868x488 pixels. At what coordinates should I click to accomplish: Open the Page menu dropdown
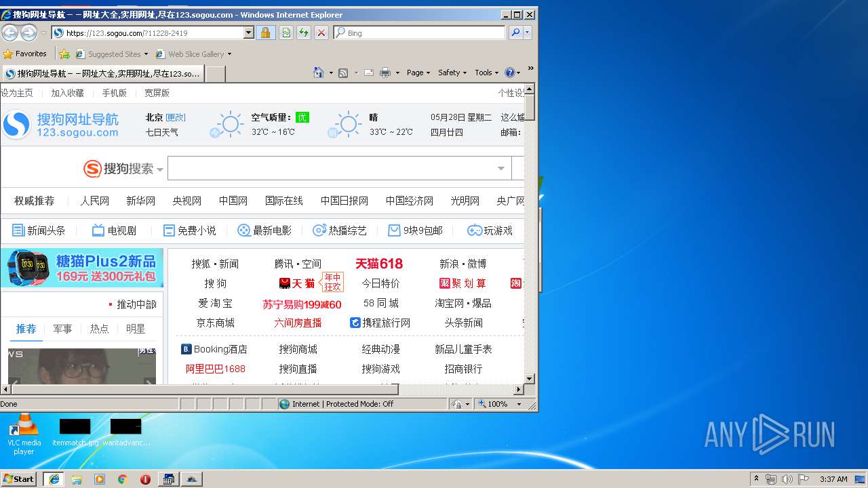418,73
